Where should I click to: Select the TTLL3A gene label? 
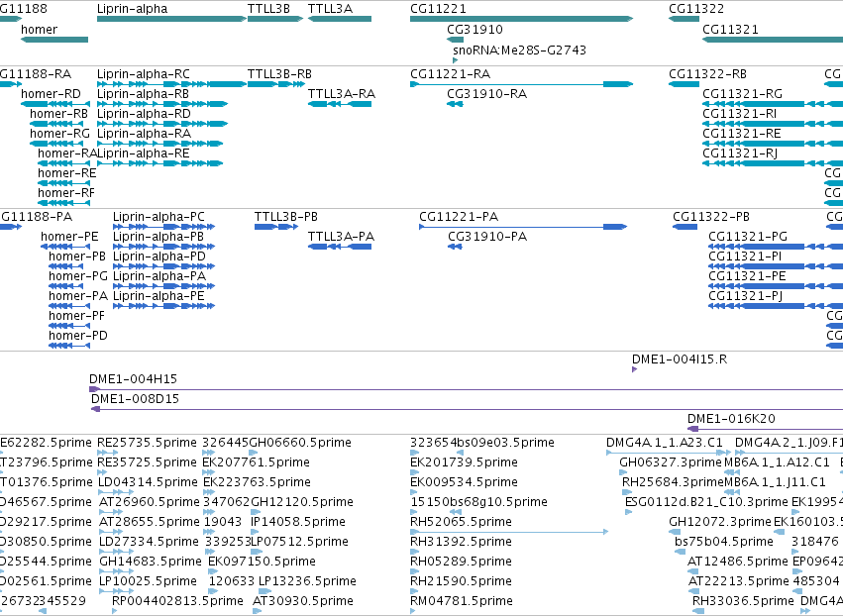(x=330, y=9)
